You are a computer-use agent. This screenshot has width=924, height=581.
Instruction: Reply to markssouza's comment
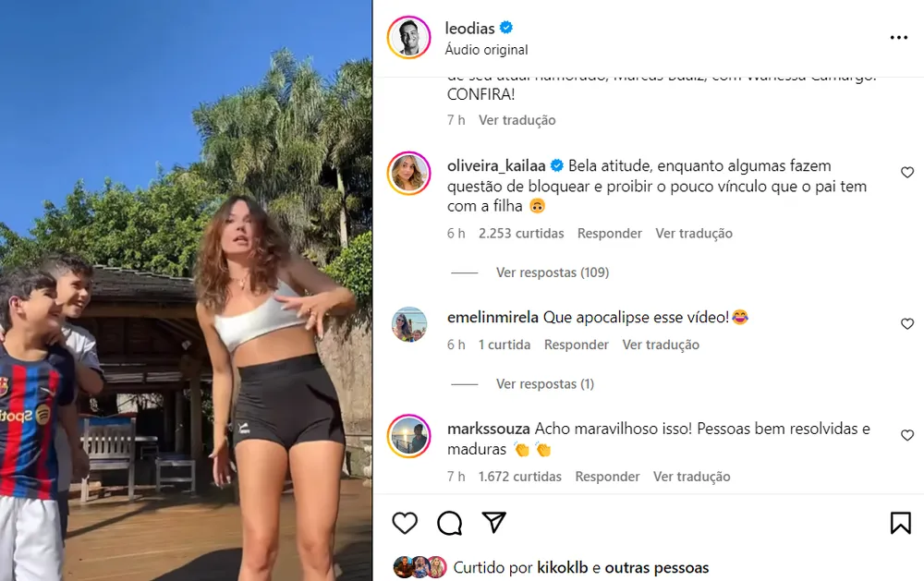point(607,476)
